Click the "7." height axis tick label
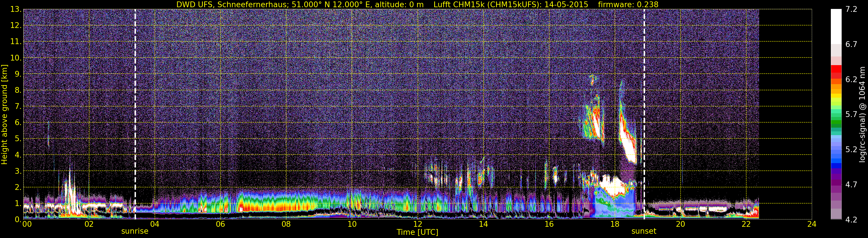Viewport: 868px width, 238px height. pos(18,106)
